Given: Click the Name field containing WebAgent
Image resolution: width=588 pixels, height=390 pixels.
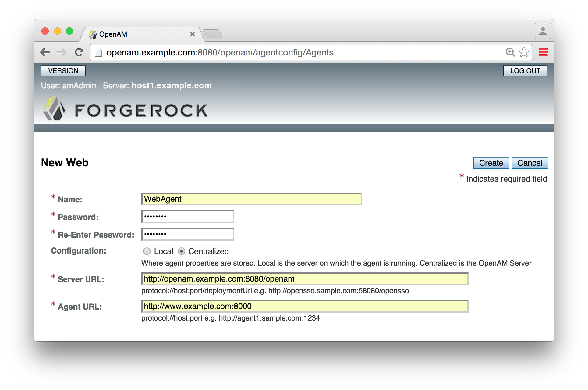Looking at the screenshot, I should (x=252, y=199).
